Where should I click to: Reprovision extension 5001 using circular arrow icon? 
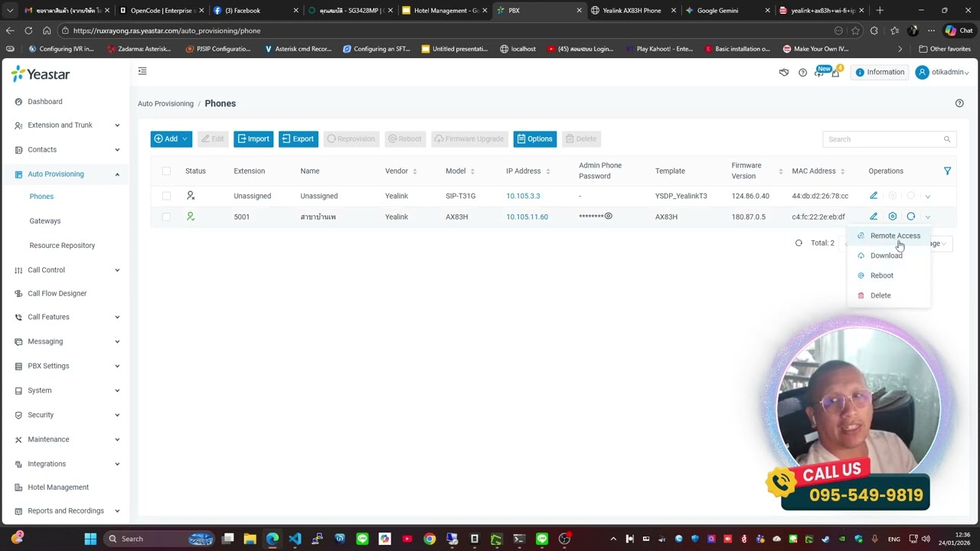tap(911, 217)
